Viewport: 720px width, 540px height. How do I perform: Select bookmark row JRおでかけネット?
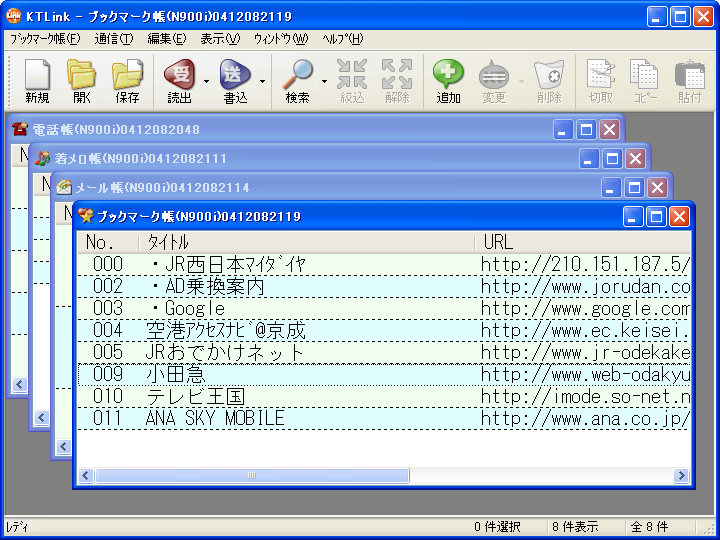384,352
